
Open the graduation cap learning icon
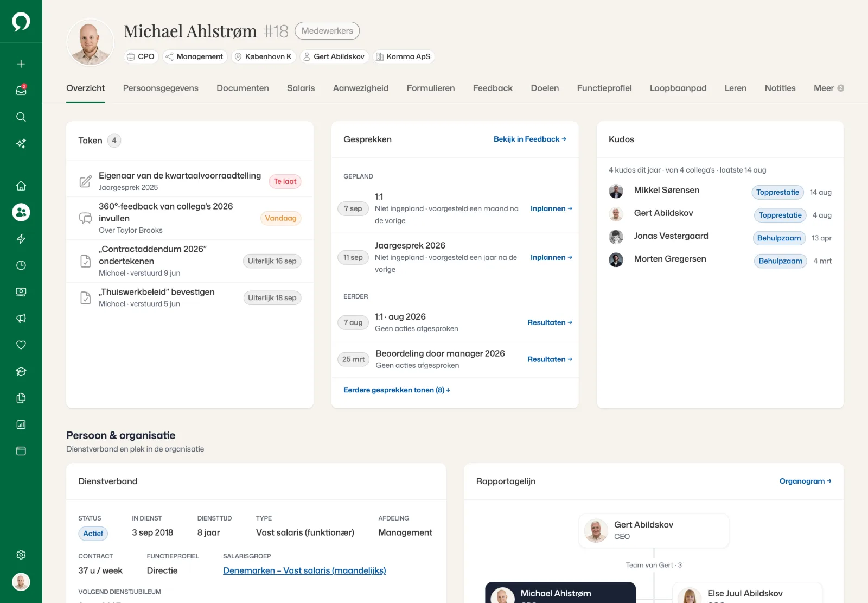coord(21,371)
